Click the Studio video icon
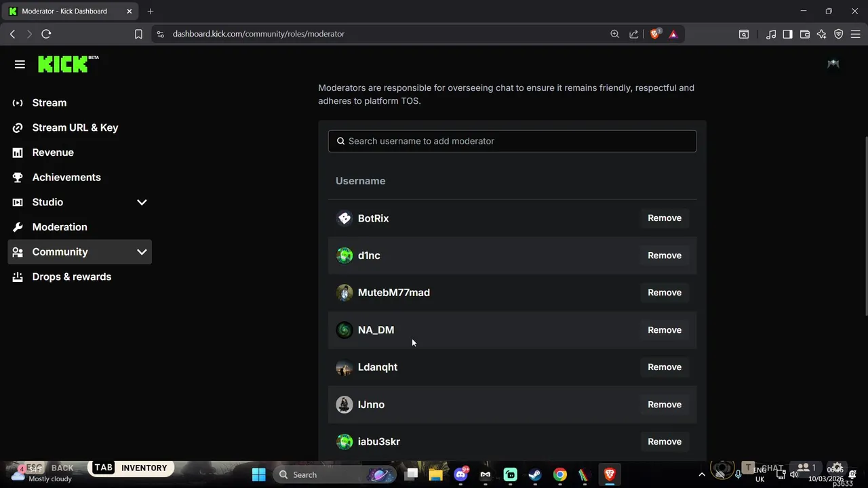868x488 pixels. [x=18, y=202]
